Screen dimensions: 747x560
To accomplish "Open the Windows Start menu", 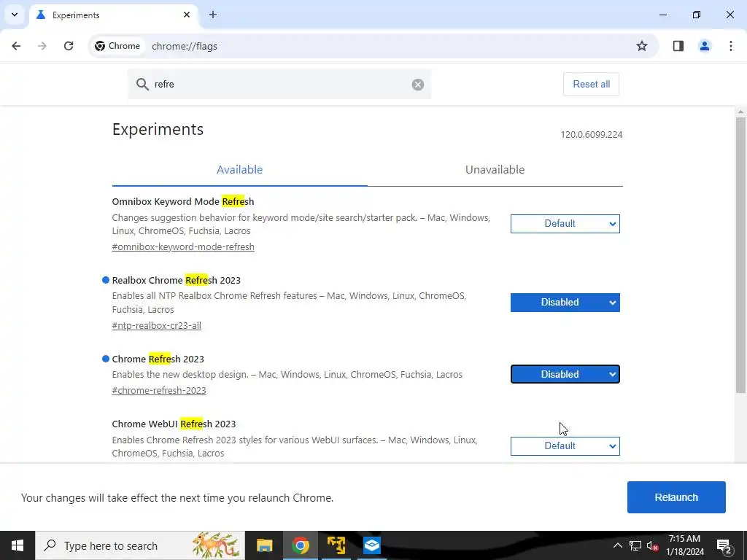I will pyautogui.click(x=18, y=545).
